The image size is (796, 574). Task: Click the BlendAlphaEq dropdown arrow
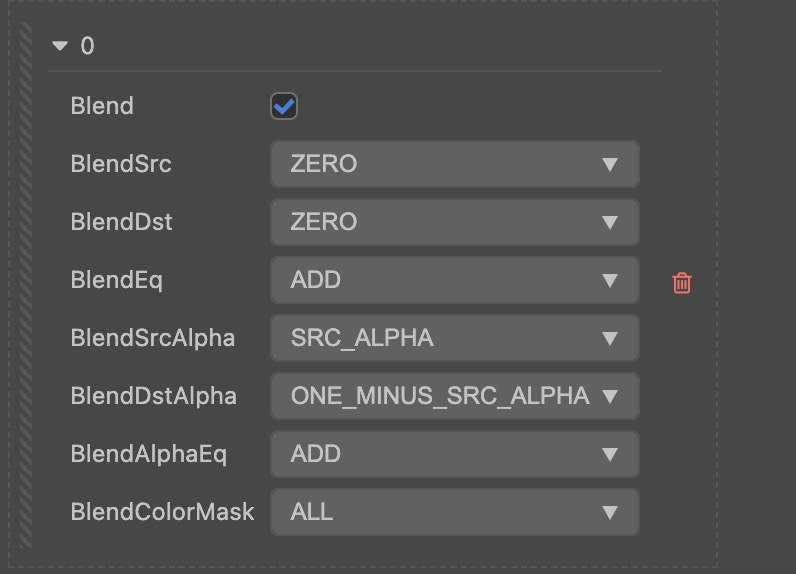point(610,455)
